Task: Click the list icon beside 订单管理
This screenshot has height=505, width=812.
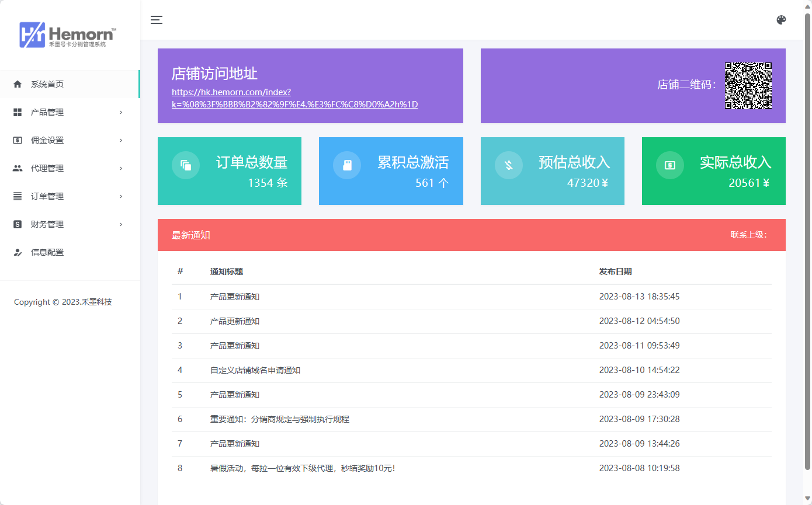Action: tap(18, 196)
